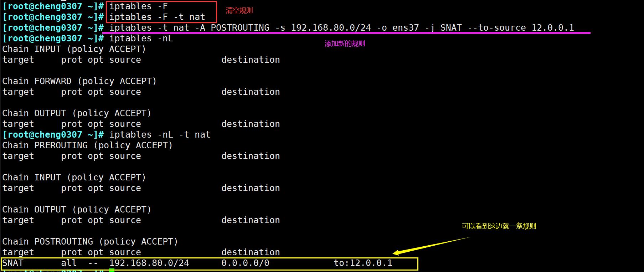This screenshot has width=644, height=272.
Task: Click the prompt before 'iptables -nL -t nat'
Action: [x=53, y=135]
